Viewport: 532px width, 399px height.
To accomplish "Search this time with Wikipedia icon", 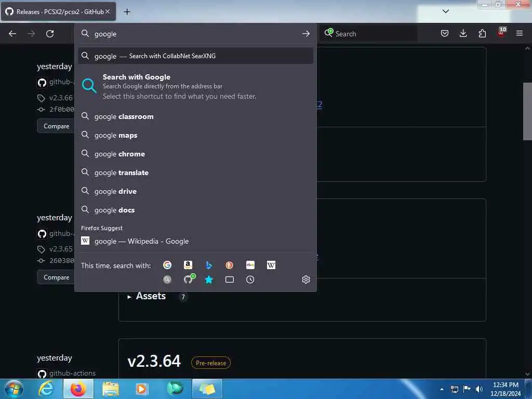I will 271,265.
